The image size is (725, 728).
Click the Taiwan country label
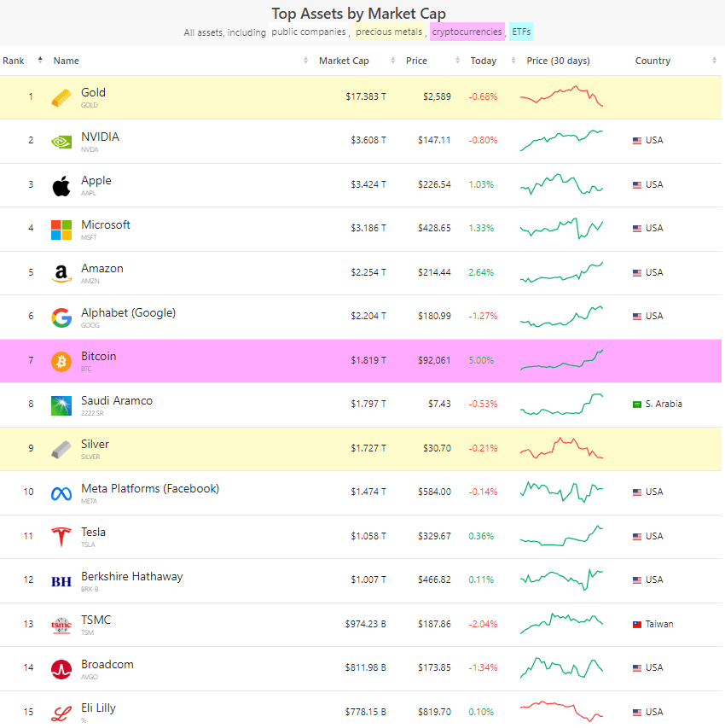pos(659,624)
